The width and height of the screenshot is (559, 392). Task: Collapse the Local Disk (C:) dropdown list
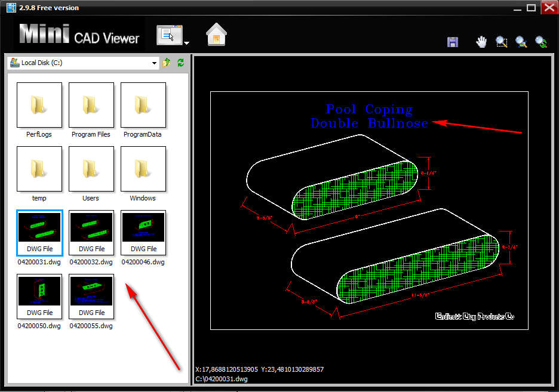(x=155, y=62)
